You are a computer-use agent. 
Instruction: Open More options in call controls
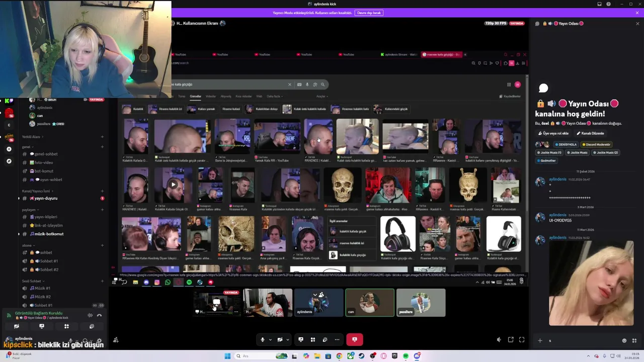tap(337, 339)
